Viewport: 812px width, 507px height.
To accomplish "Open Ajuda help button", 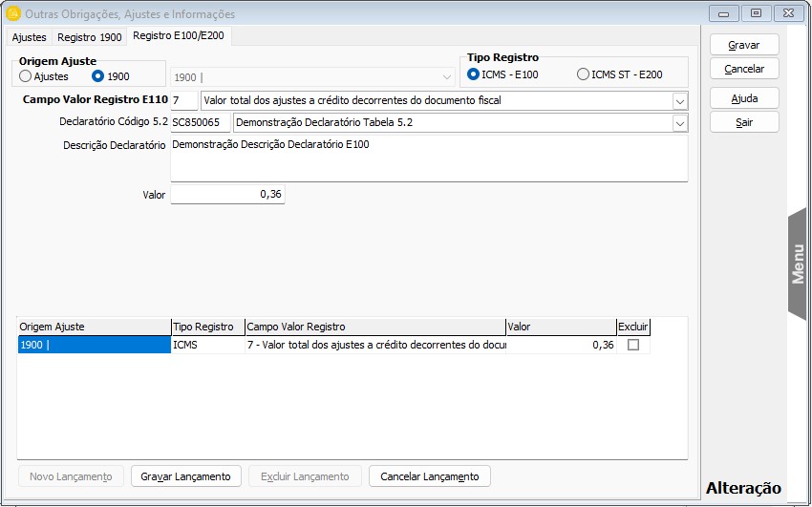I will point(744,98).
